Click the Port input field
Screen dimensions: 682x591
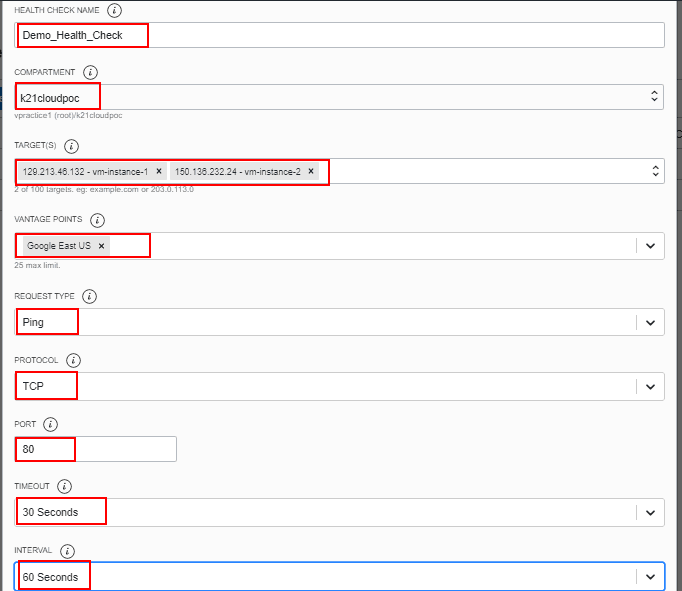tap(120, 450)
